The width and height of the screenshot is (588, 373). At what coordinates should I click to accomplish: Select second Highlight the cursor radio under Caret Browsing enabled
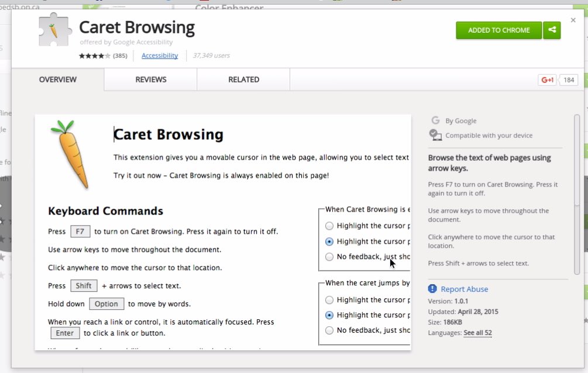point(329,241)
